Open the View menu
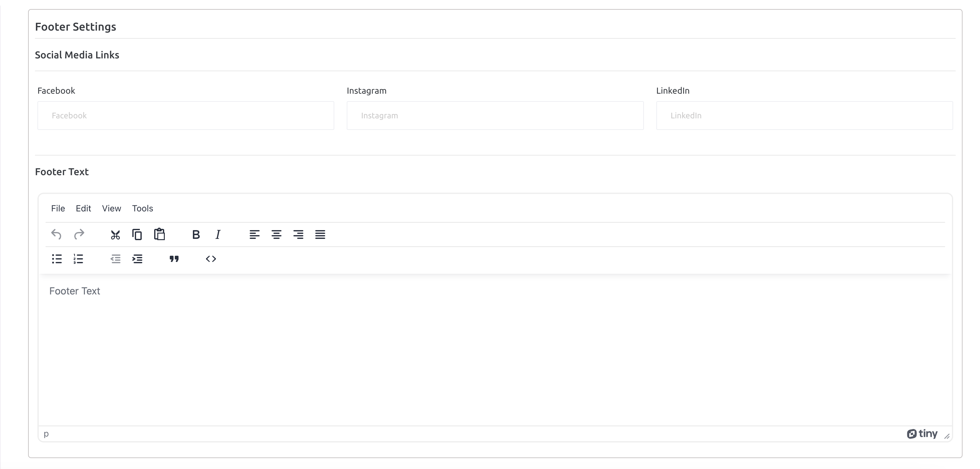The height and width of the screenshot is (469, 980). [111, 208]
